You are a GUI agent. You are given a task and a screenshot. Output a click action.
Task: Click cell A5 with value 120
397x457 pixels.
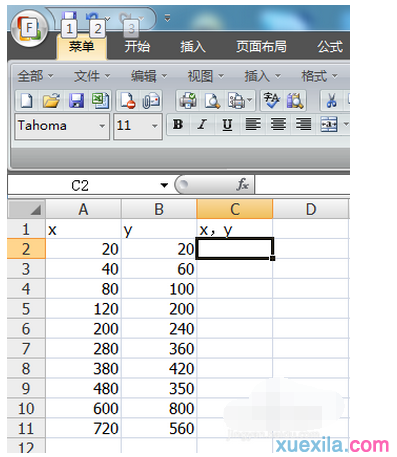click(x=83, y=309)
